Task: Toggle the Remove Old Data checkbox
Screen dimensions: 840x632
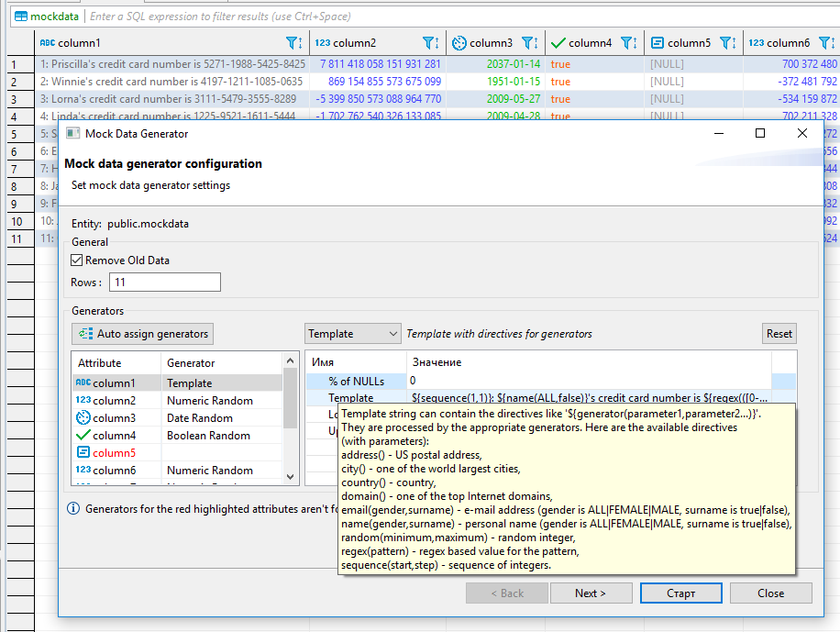Action: point(77,259)
